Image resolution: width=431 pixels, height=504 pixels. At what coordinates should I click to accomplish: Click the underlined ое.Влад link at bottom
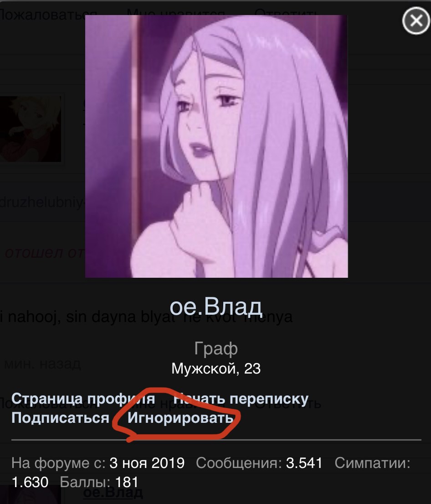coord(113,493)
